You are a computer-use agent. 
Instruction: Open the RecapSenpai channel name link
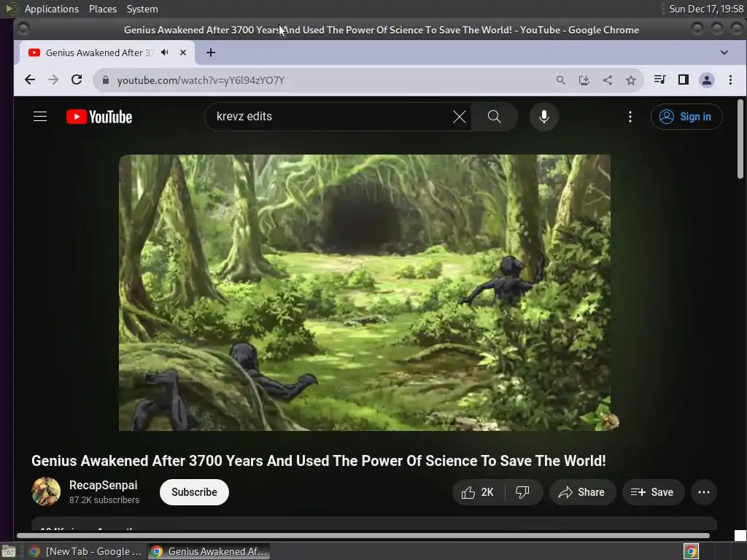click(104, 485)
